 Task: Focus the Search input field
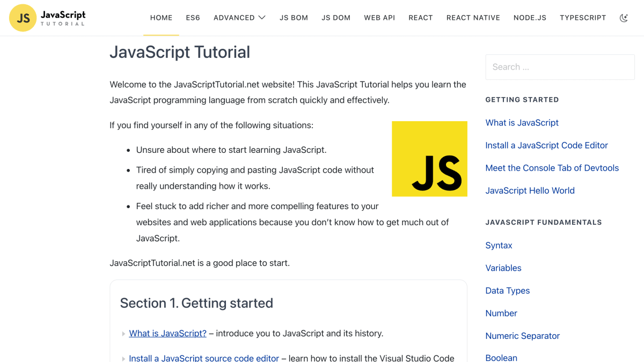coord(560,67)
